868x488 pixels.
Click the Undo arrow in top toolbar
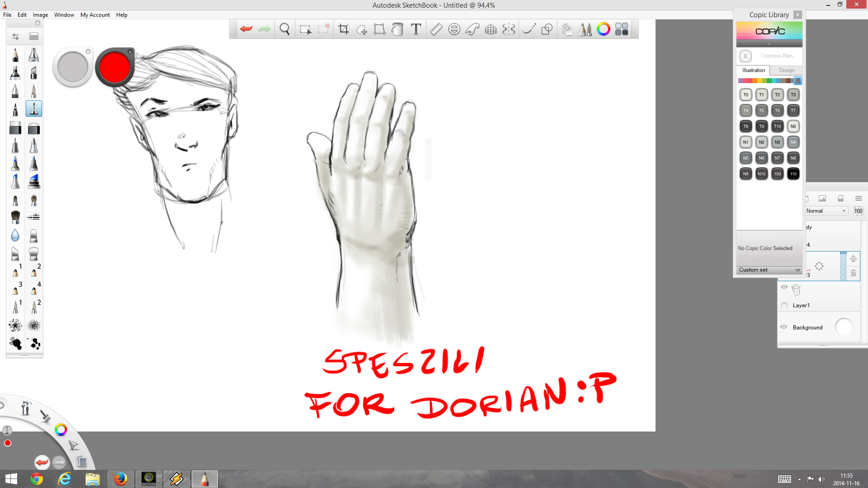tap(246, 29)
